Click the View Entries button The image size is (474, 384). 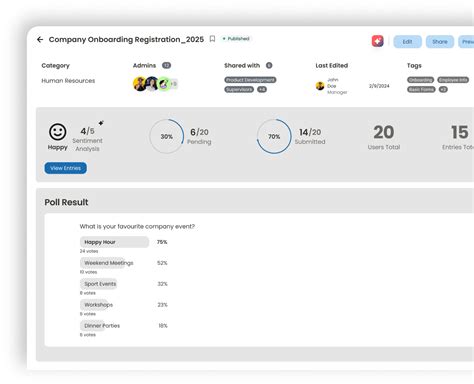coord(66,168)
